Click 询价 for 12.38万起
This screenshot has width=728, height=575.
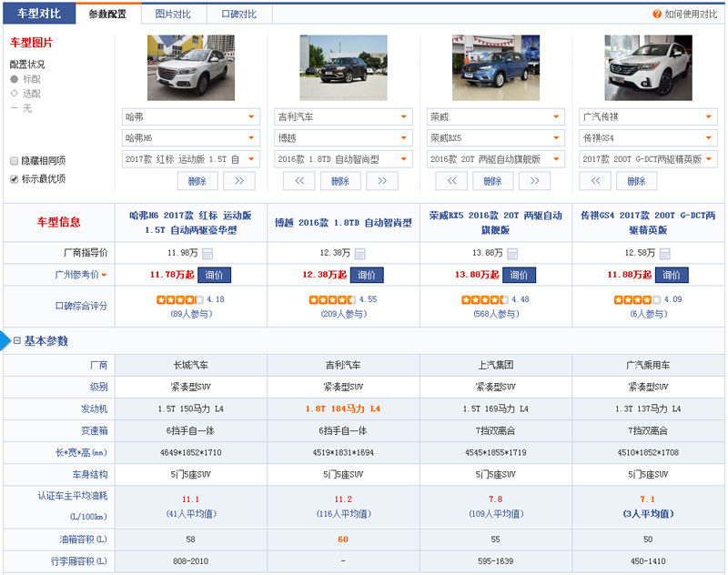point(367,275)
